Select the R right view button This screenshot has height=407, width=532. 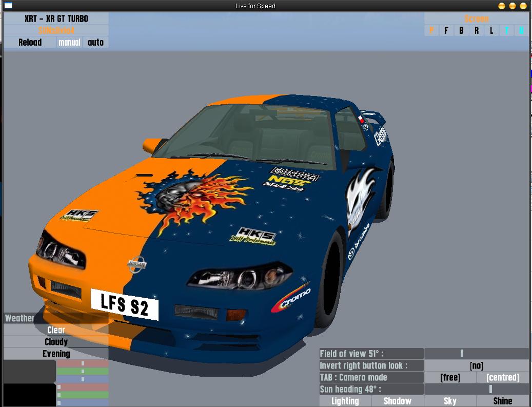point(477,31)
